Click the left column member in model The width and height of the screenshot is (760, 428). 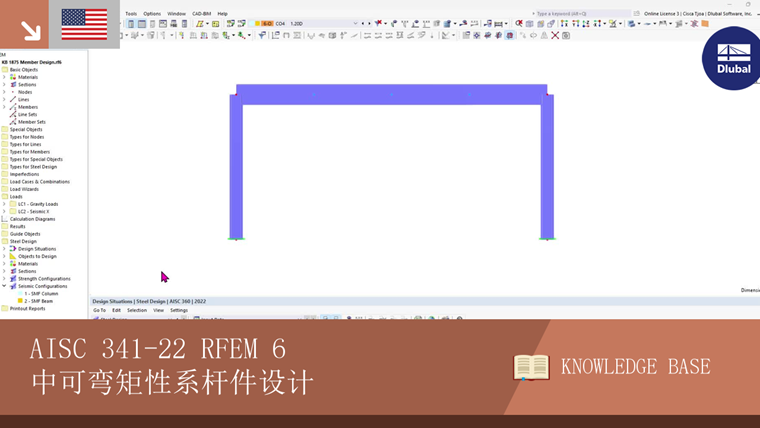[x=236, y=166]
